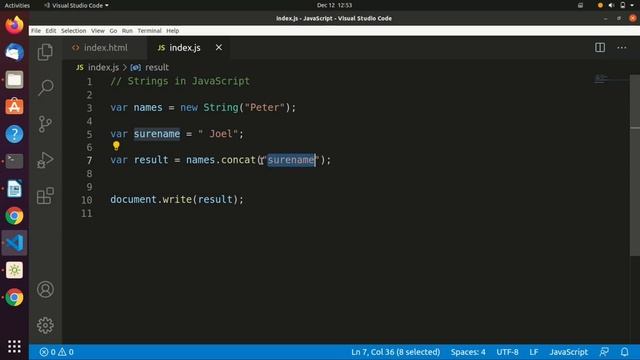Open Ubuntu Software from the dock
Image resolution: width=640 pixels, height=360 pixels.
(x=14, y=107)
